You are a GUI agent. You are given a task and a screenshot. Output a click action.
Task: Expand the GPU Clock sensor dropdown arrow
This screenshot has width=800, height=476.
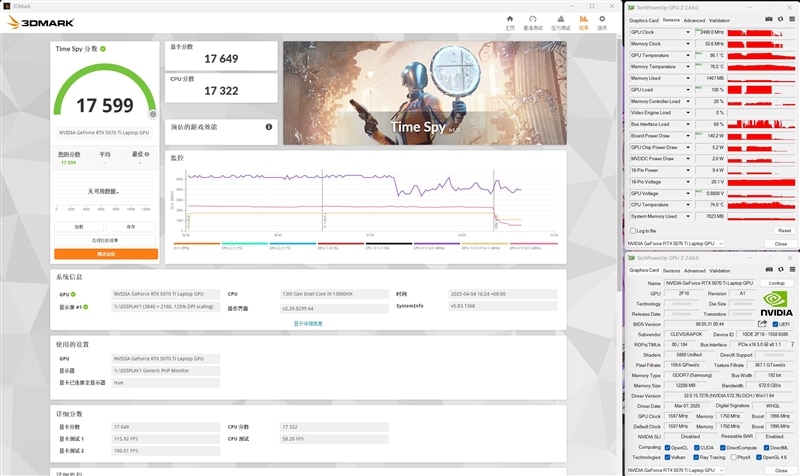click(x=688, y=32)
